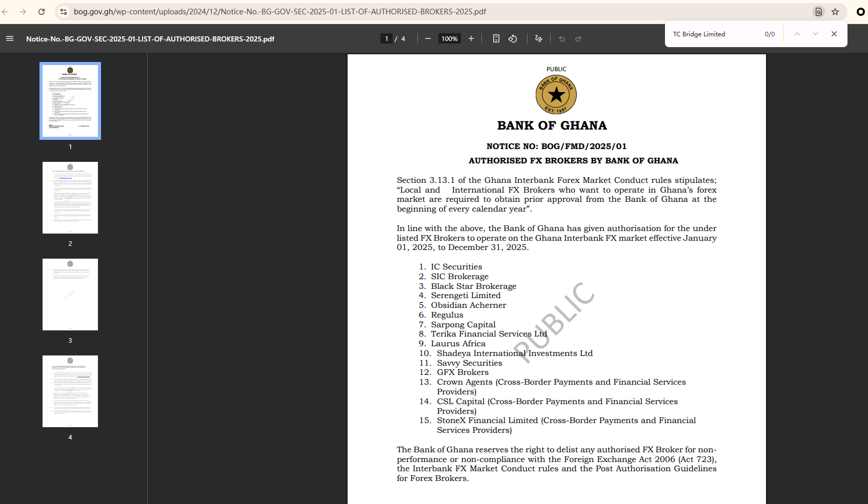Go to previous search result
The image size is (868, 504).
point(797,34)
